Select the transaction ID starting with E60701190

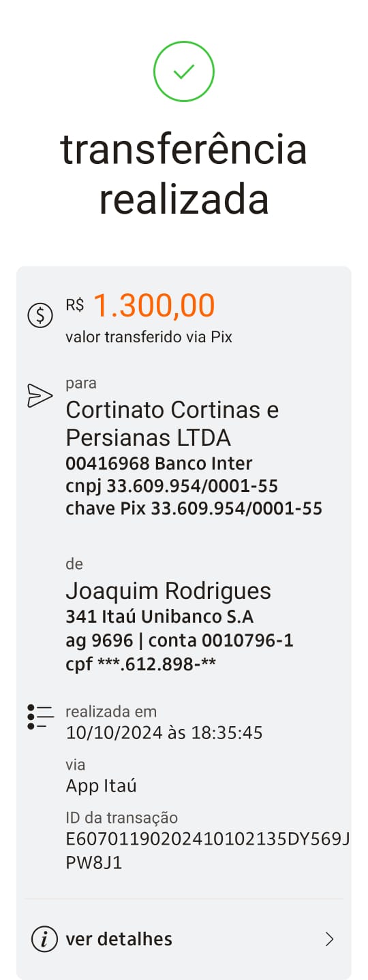(x=208, y=851)
